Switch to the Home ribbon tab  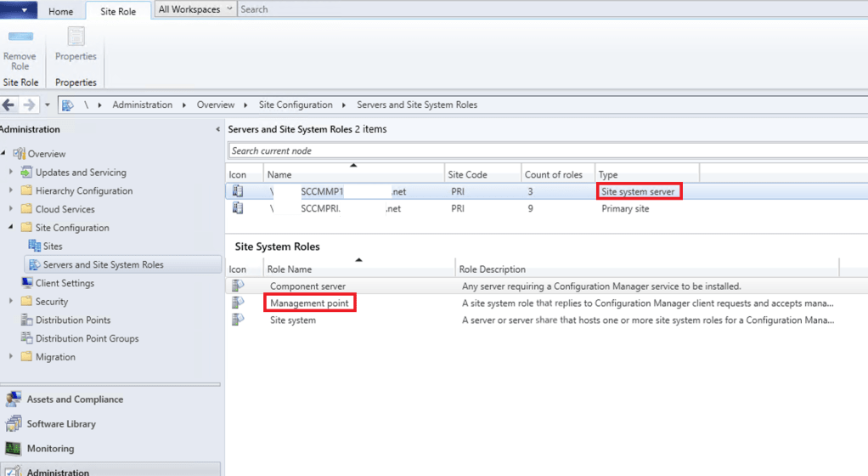60,11
